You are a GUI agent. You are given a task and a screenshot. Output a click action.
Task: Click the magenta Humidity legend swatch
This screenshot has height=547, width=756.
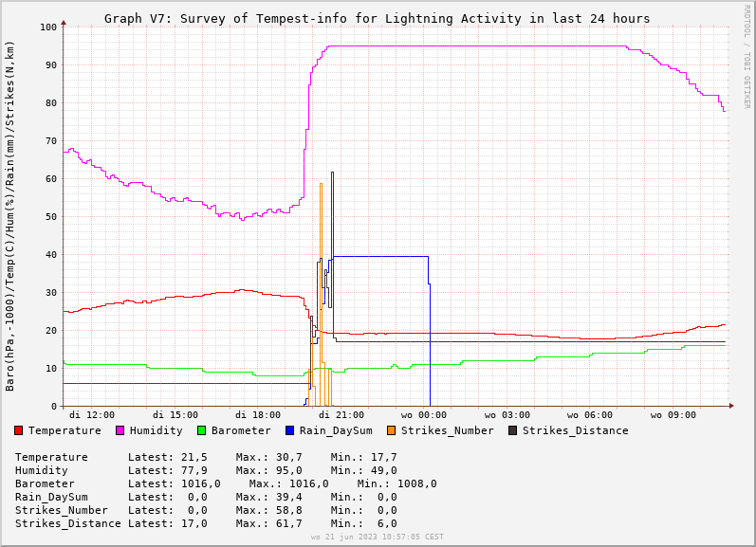[x=120, y=430]
